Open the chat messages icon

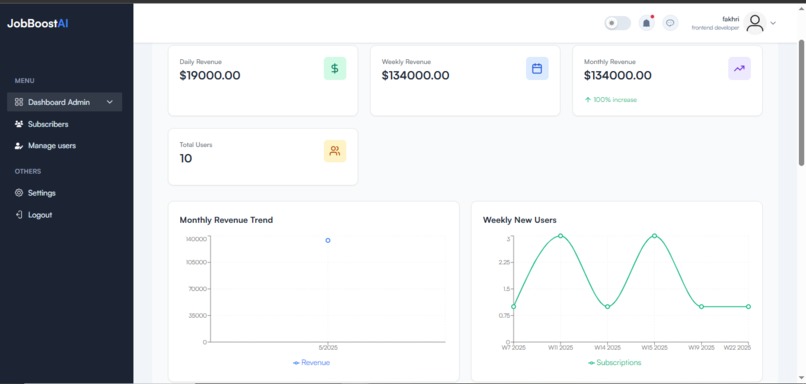pyautogui.click(x=670, y=23)
